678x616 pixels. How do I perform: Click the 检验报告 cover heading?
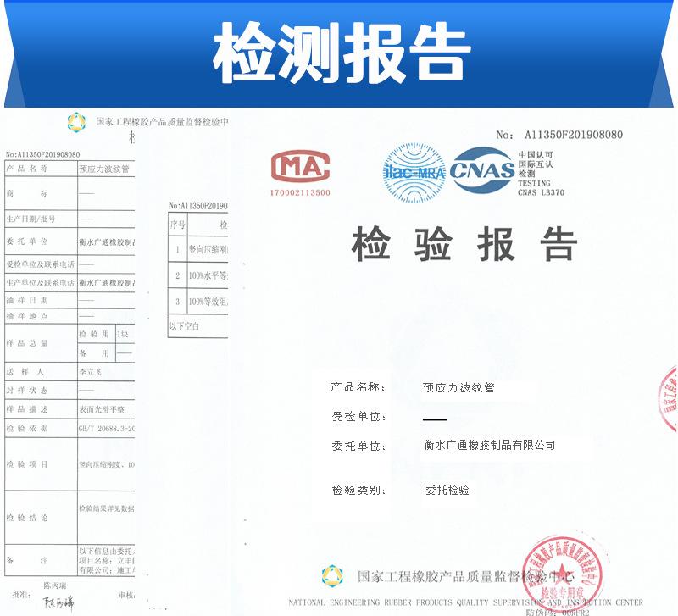(464, 244)
